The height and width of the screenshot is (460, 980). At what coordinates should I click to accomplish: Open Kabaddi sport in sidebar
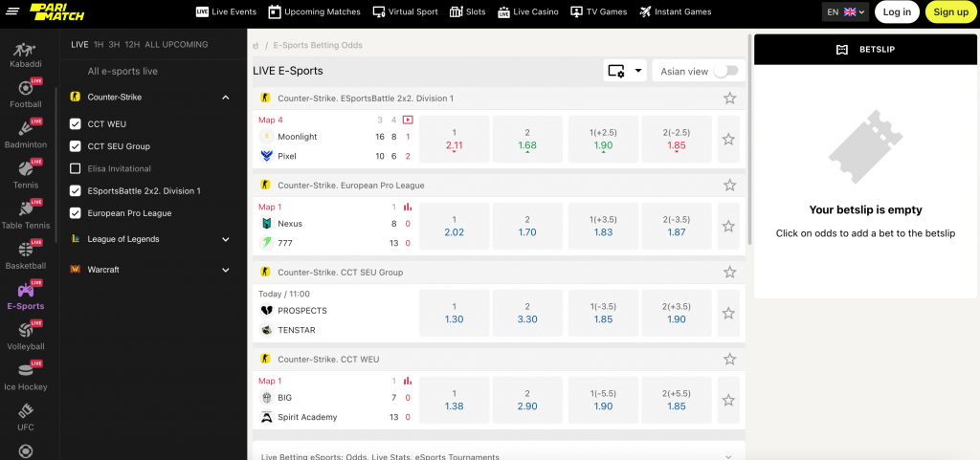[x=26, y=55]
